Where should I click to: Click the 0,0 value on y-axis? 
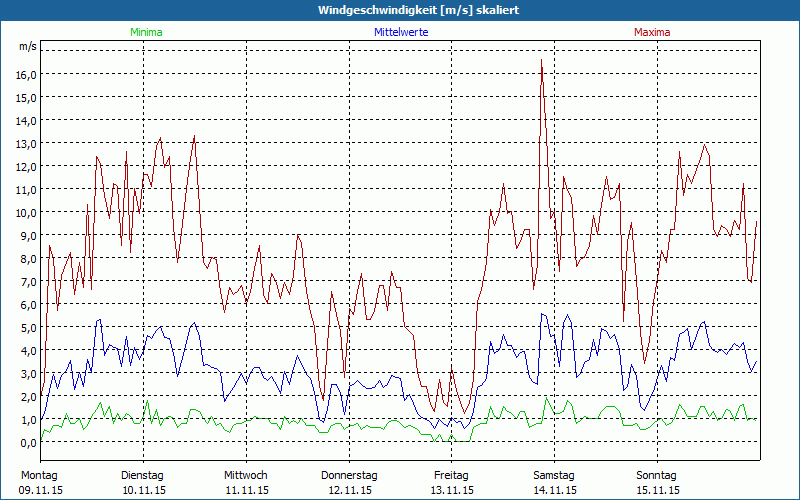click(27, 443)
